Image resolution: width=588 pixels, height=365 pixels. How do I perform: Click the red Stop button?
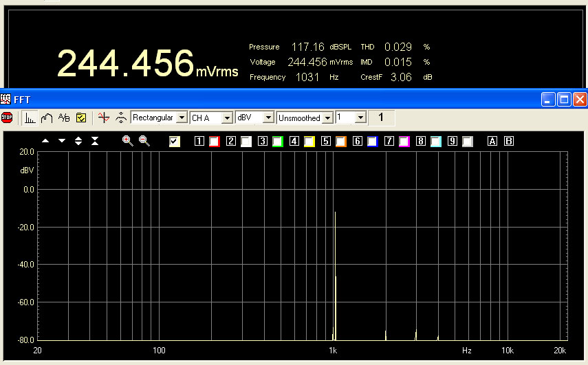(8, 118)
